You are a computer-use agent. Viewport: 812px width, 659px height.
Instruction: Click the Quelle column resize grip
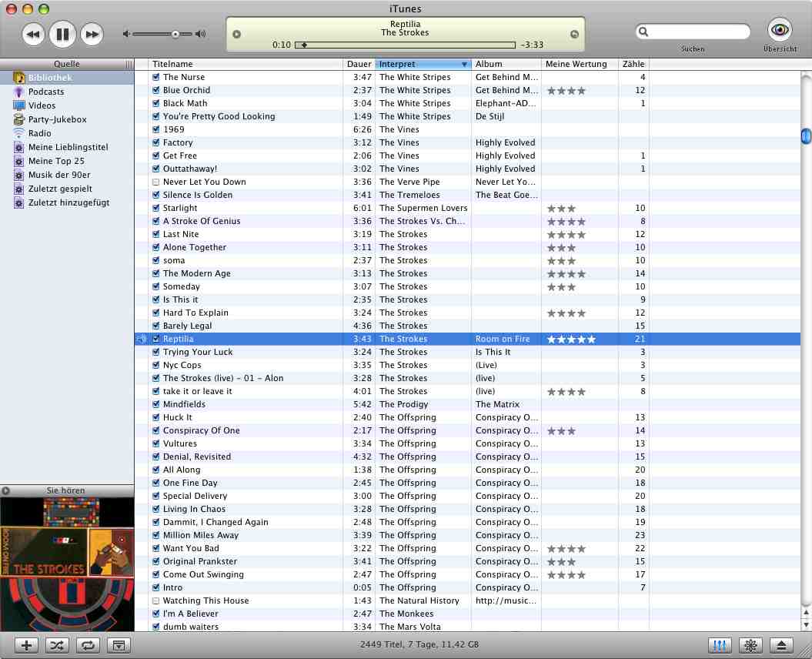[129, 64]
